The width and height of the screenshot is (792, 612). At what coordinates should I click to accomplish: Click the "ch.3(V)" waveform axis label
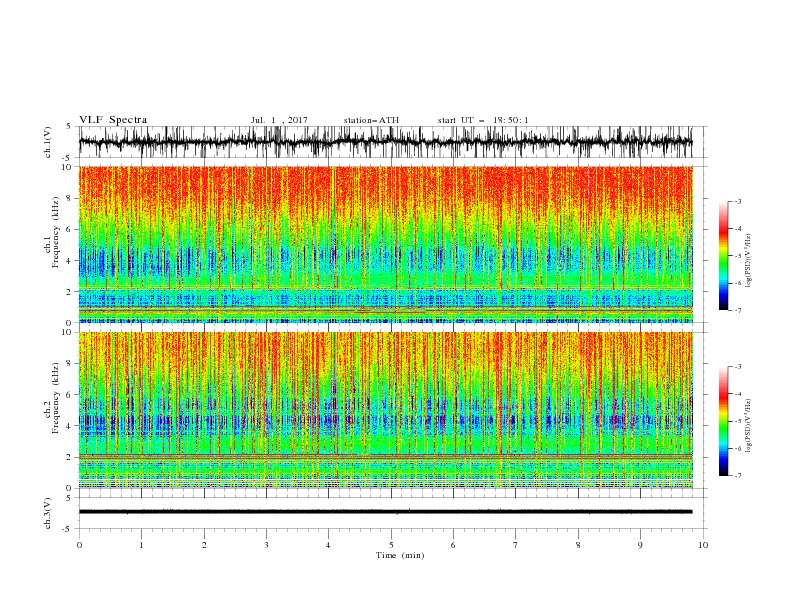pos(48,513)
